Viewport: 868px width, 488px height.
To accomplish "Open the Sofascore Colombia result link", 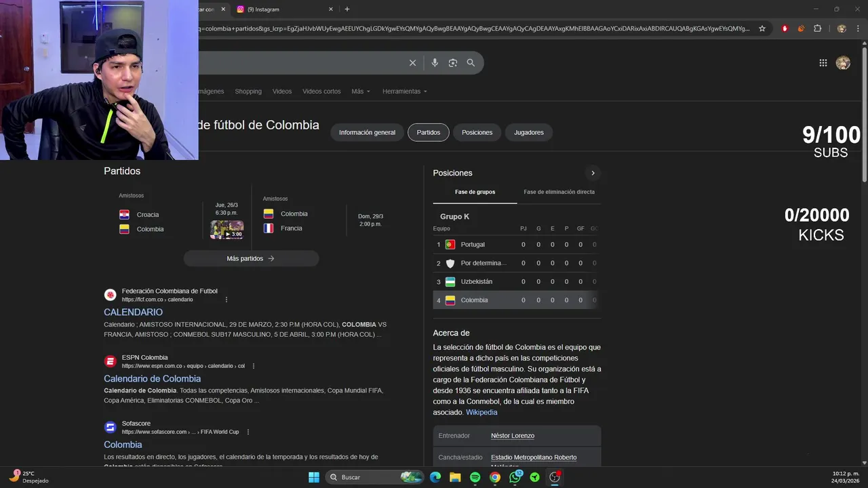I will [123, 445].
